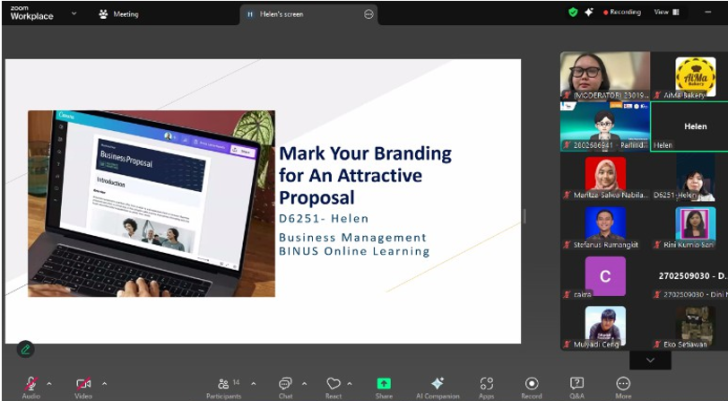Image resolution: width=728 pixels, height=401 pixels.
Task: Click the green encryption shield icon
Action: coord(573,12)
